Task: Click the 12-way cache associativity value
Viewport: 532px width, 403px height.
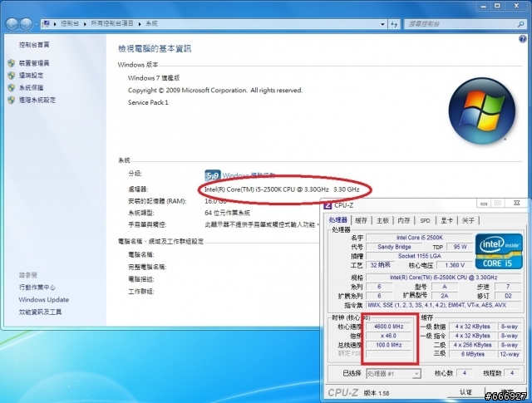Action: [x=510, y=354]
